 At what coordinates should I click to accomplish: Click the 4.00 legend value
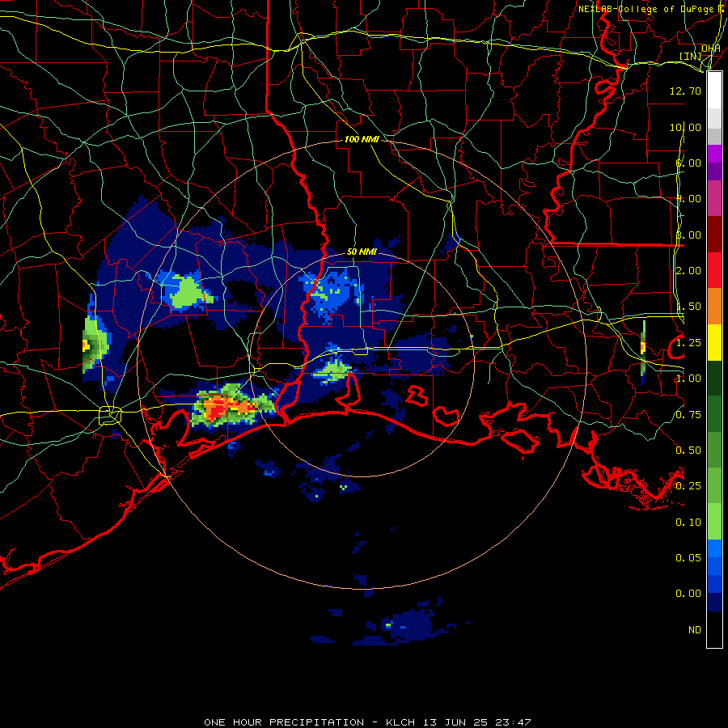coord(688,199)
